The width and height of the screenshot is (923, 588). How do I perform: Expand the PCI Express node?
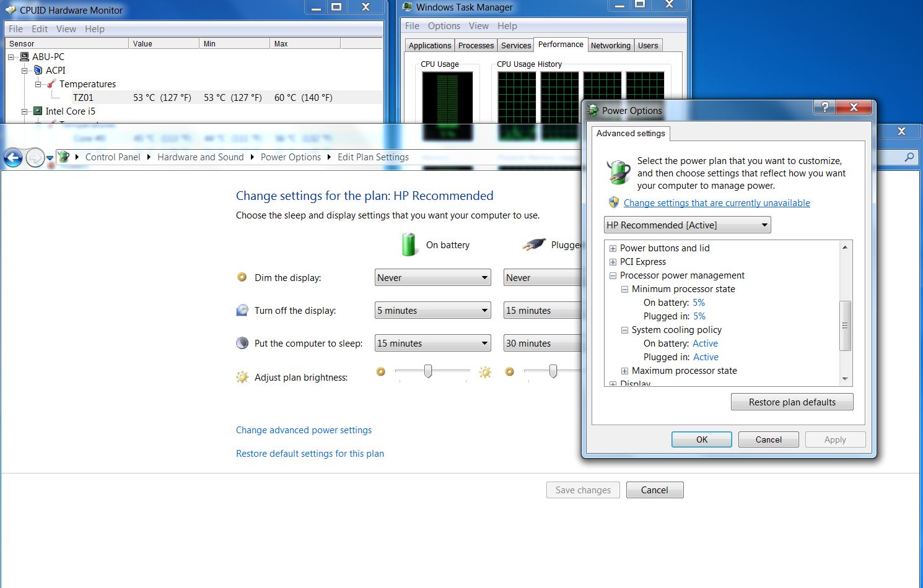tap(613, 262)
